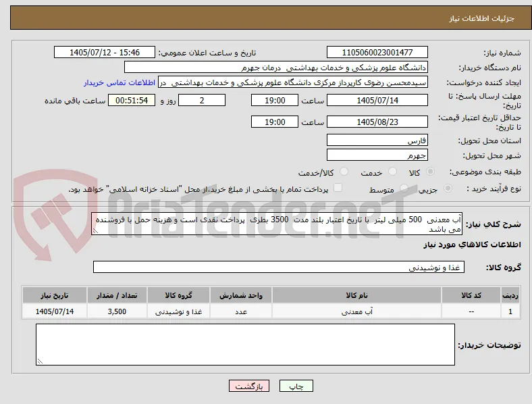Click the واحد شمارش column header
Screen dimensions: 532x404
[241, 295]
